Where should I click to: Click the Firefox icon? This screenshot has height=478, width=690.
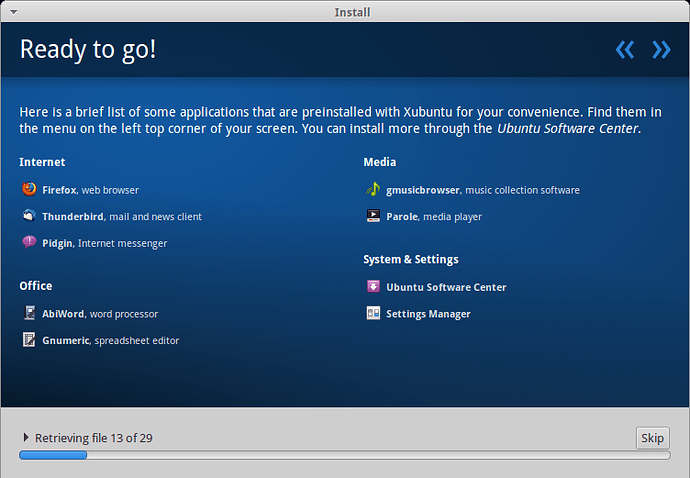(x=29, y=189)
